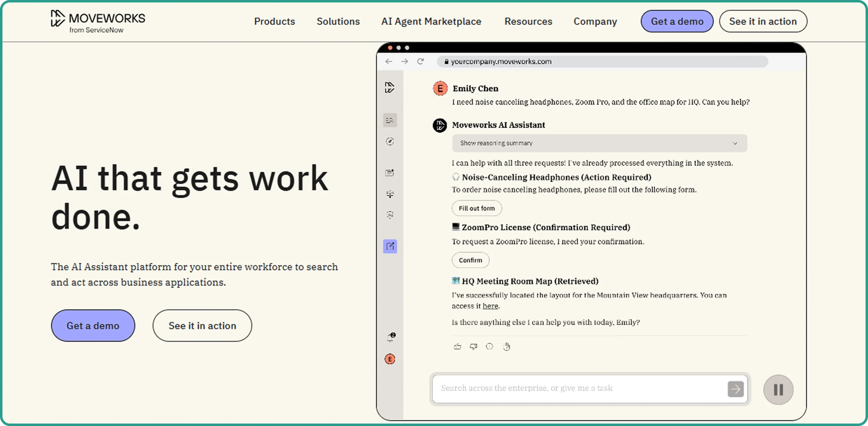Click the yourcompany.moveworks.com address bar
Image resolution: width=868 pixels, height=426 pixels.
[603, 61]
